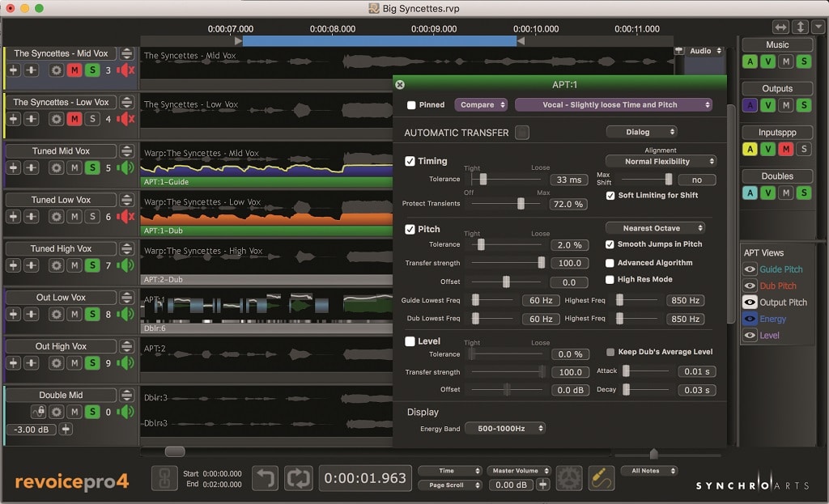This screenshot has width=829, height=504.
Task: Toggle Output Pitch view eye icon
Action: coord(750,303)
